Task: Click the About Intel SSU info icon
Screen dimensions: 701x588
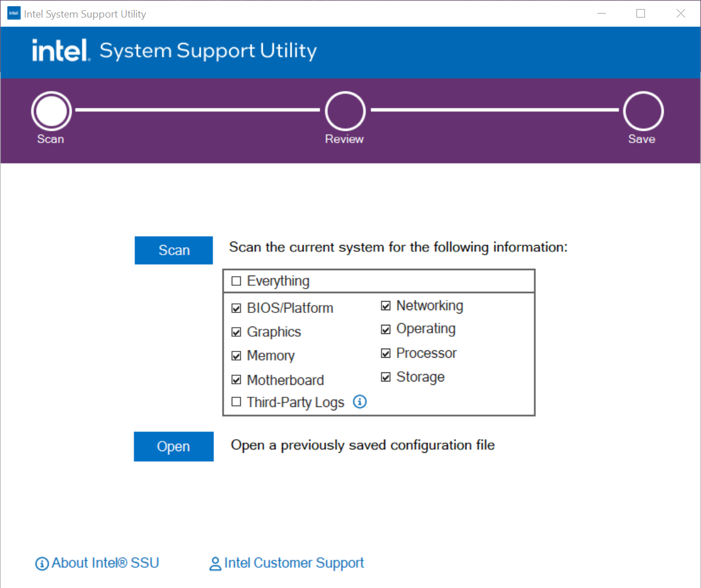Action: (x=42, y=564)
